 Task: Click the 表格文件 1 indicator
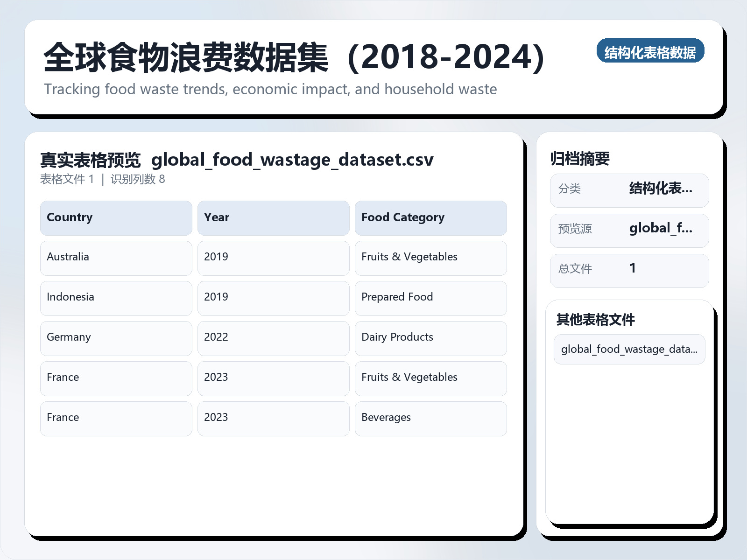coord(67,179)
